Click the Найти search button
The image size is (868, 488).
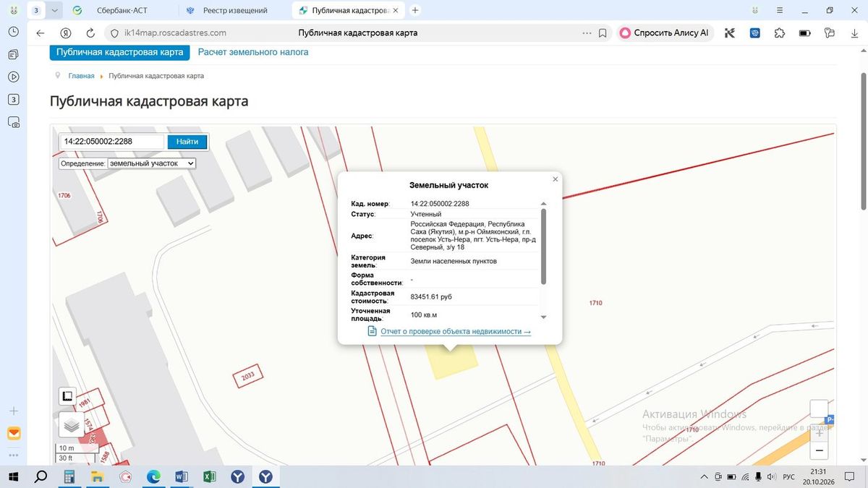(187, 142)
